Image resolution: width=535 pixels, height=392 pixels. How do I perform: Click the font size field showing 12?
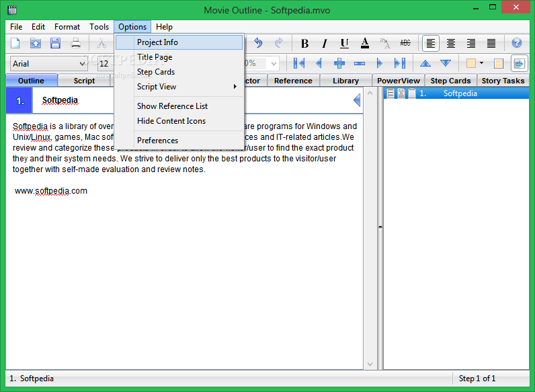[x=106, y=63]
